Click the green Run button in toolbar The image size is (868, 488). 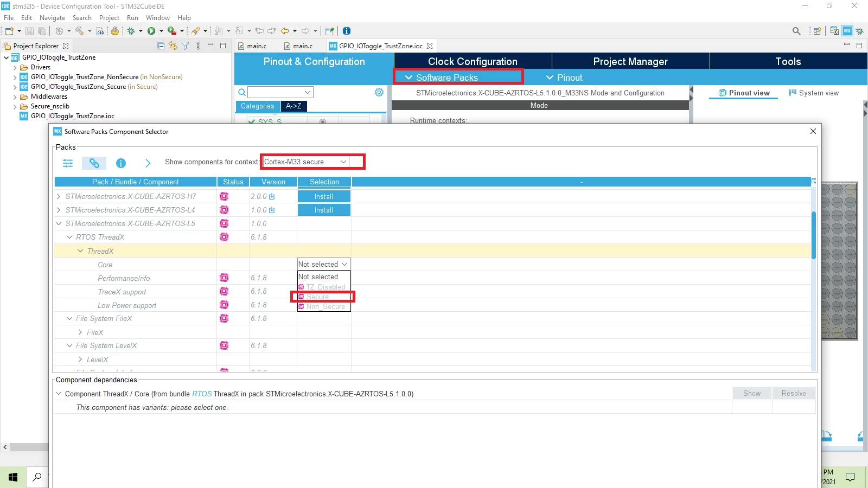point(151,31)
